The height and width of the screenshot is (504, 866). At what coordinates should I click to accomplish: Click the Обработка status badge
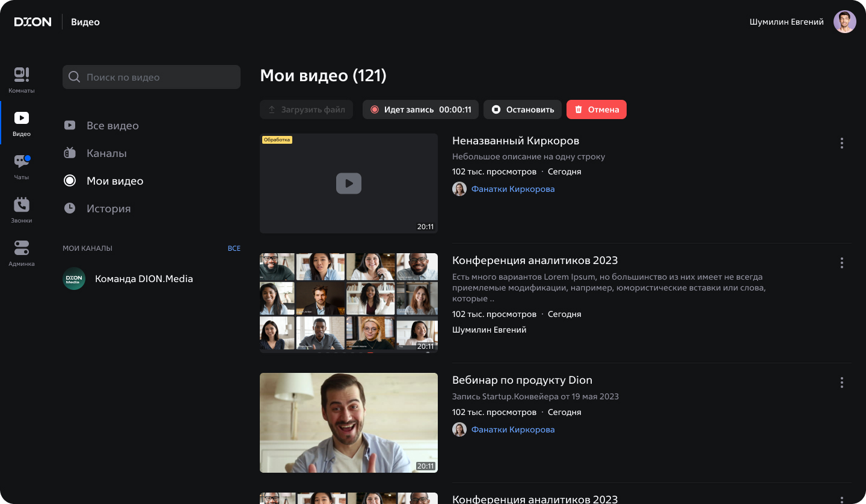point(277,140)
